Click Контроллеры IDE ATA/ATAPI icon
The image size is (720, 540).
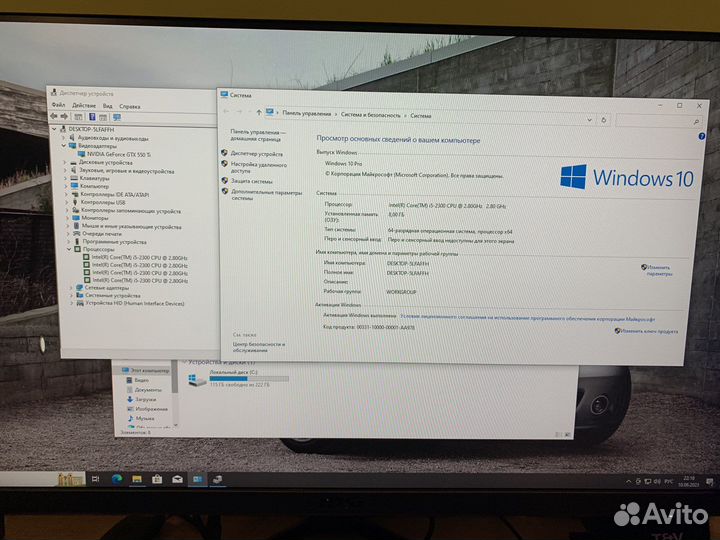(75, 194)
